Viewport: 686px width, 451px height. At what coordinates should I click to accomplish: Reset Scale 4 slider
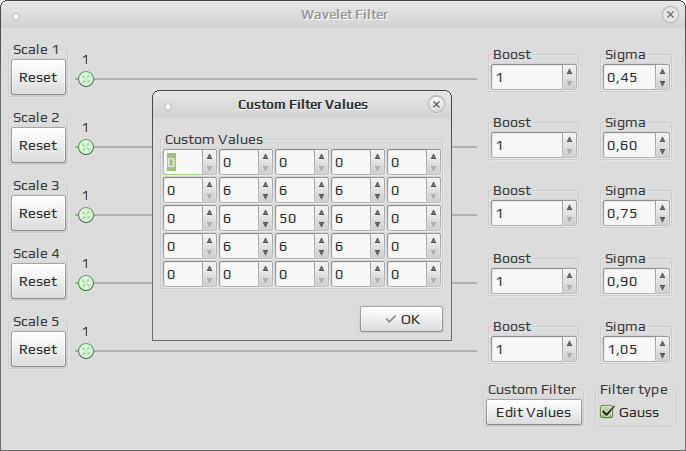(x=38, y=281)
